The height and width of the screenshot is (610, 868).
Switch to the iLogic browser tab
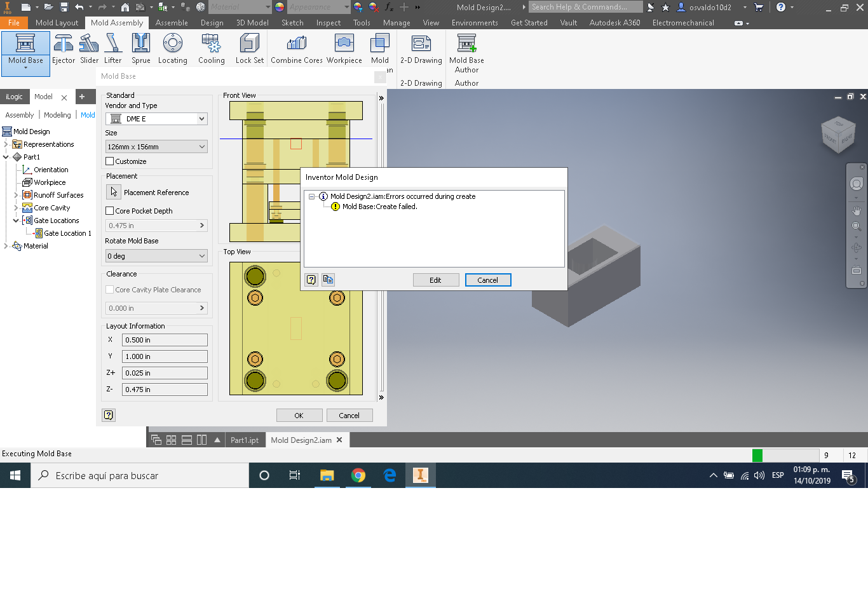click(x=14, y=97)
